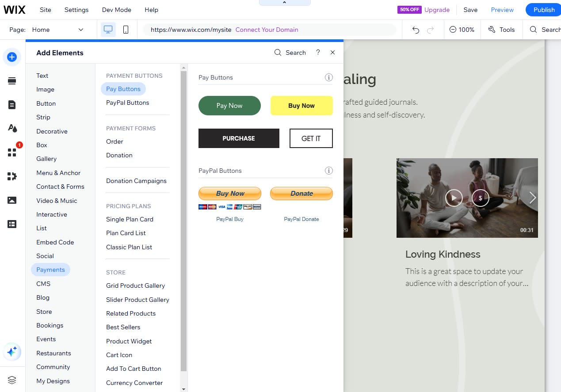Click the Publish button
Viewport: 561px width, 392px height.
(543, 10)
